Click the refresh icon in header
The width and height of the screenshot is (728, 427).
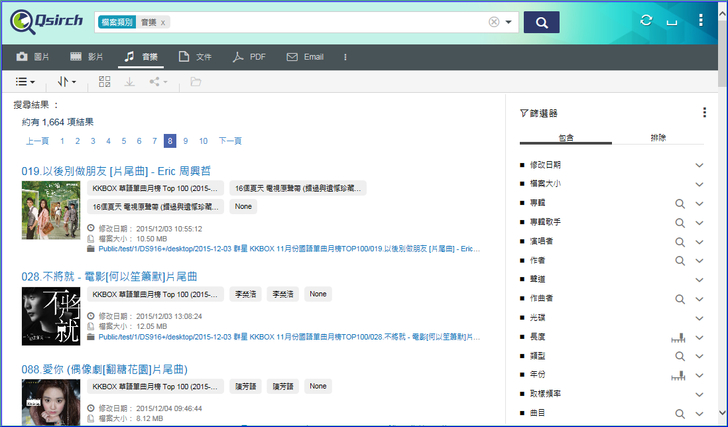tap(647, 21)
